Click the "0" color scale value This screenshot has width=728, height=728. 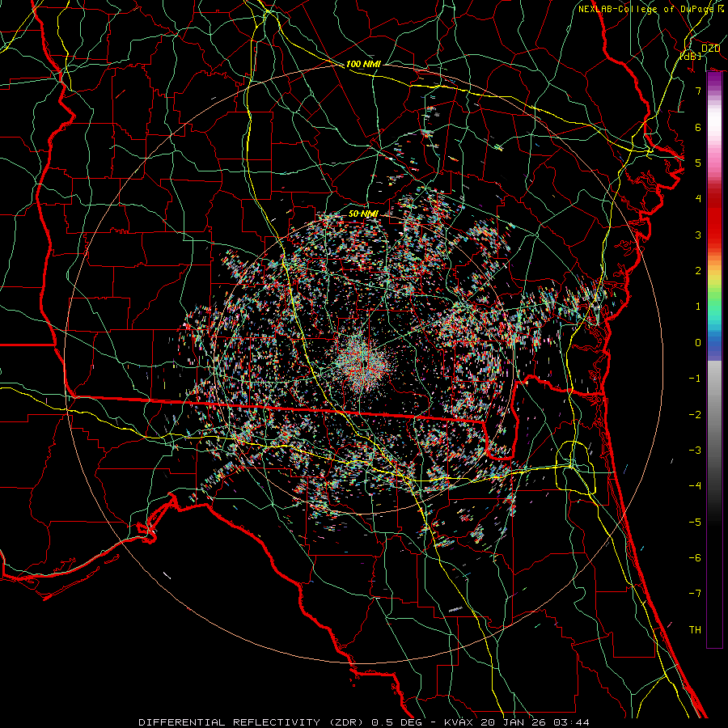point(698,343)
